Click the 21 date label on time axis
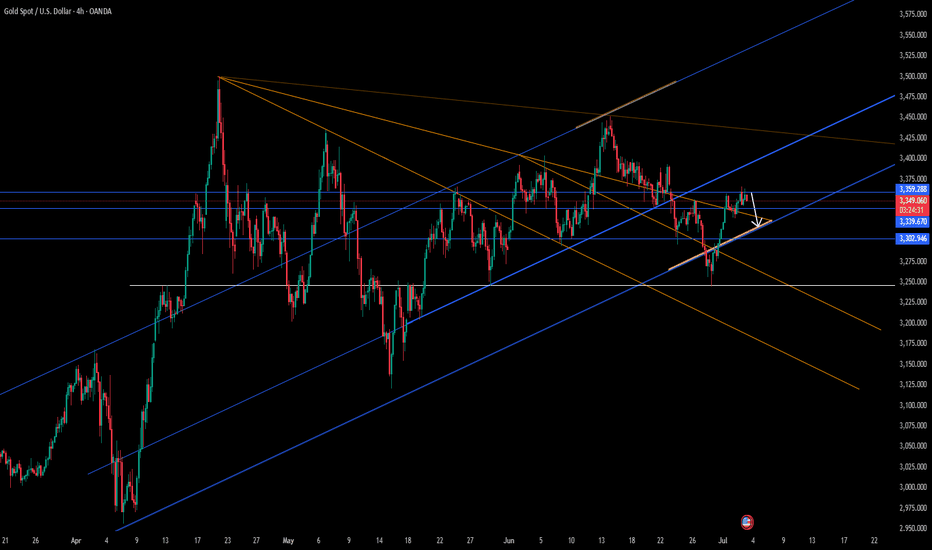The width and height of the screenshot is (932, 550). pyautogui.click(x=5, y=540)
